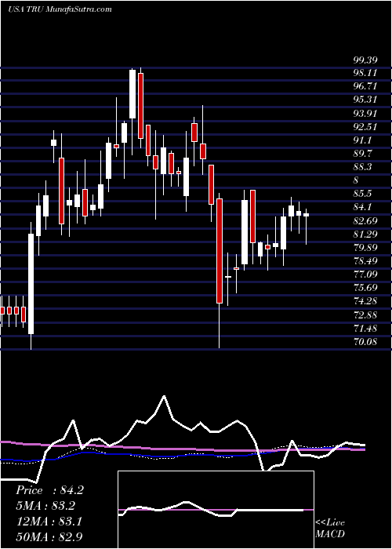
Task: Click the 50MA : 82.9 readout
Action: tap(49, 537)
